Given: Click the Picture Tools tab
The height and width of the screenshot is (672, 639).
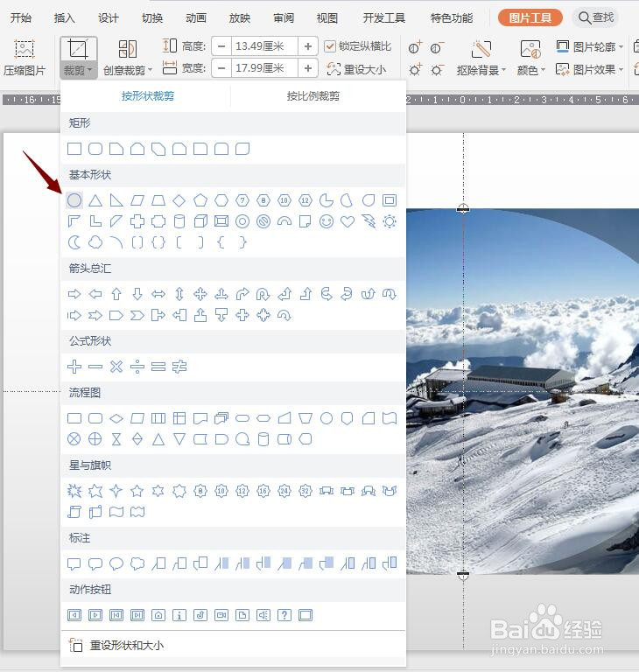Looking at the screenshot, I should tap(530, 17).
